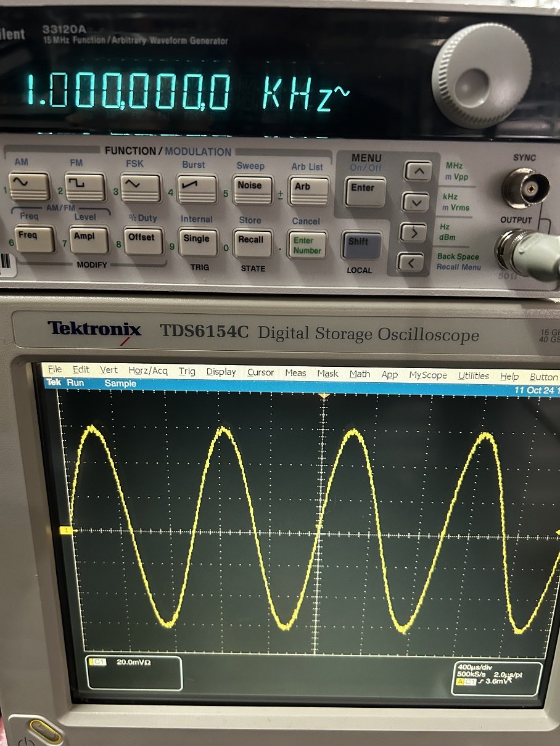The width and height of the screenshot is (560, 746).
Task: Open the App menu
Action: [390, 374]
